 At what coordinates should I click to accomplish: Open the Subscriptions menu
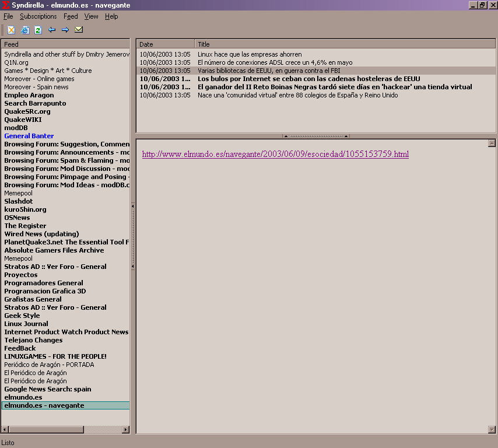[38, 16]
